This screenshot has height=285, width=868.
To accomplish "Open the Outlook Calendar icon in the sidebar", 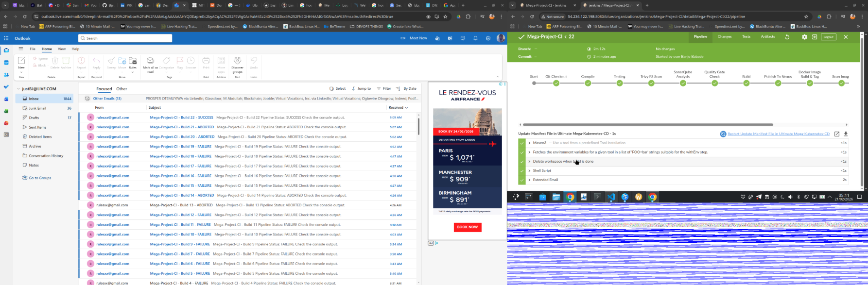I will pos(6,63).
